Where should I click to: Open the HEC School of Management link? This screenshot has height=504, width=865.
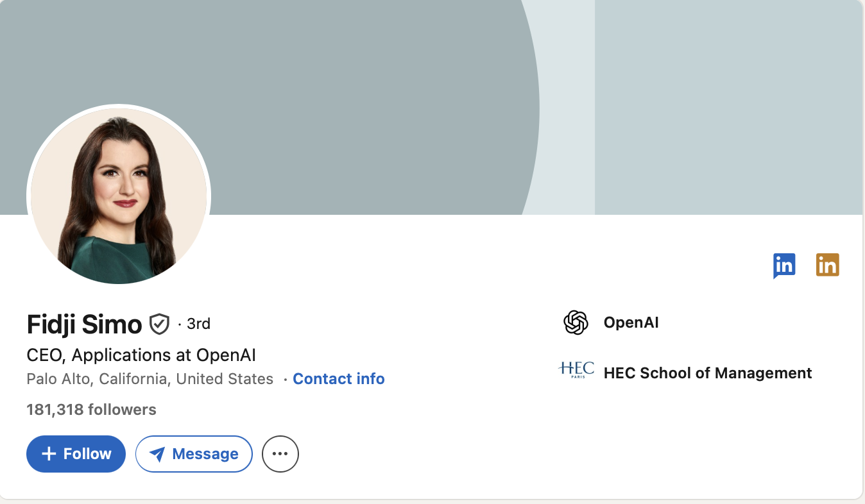707,373
